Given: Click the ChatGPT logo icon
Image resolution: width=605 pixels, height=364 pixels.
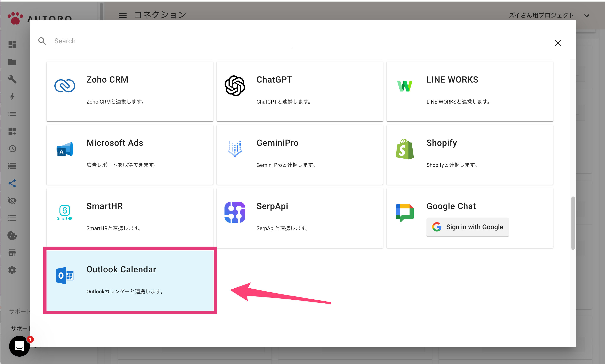Looking at the screenshot, I should 235,86.
